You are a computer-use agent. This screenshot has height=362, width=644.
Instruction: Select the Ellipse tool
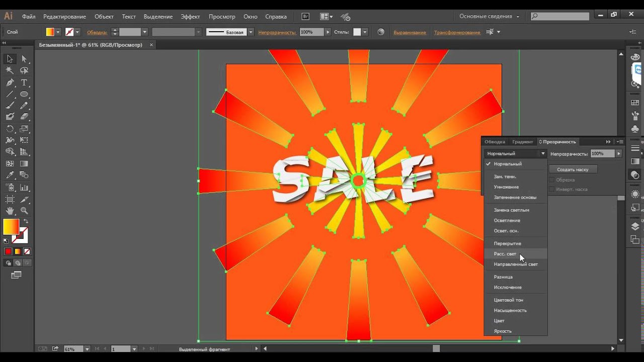(24, 94)
